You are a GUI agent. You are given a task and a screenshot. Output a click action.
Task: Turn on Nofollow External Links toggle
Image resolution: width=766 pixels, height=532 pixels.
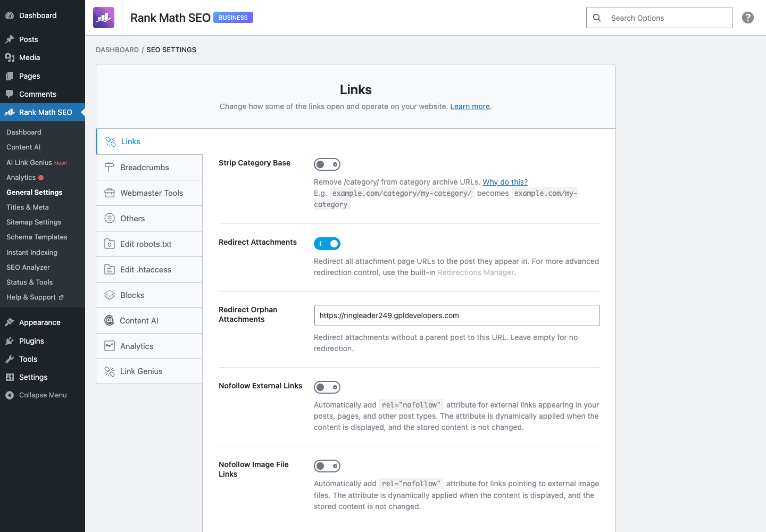pos(327,387)
